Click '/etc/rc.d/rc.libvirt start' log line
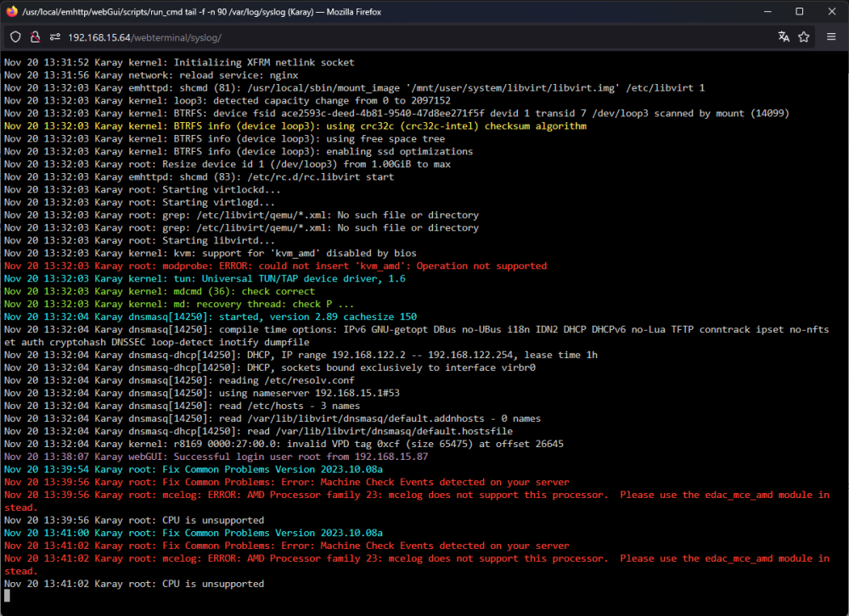Screen dimensions: 849x616 200,177
